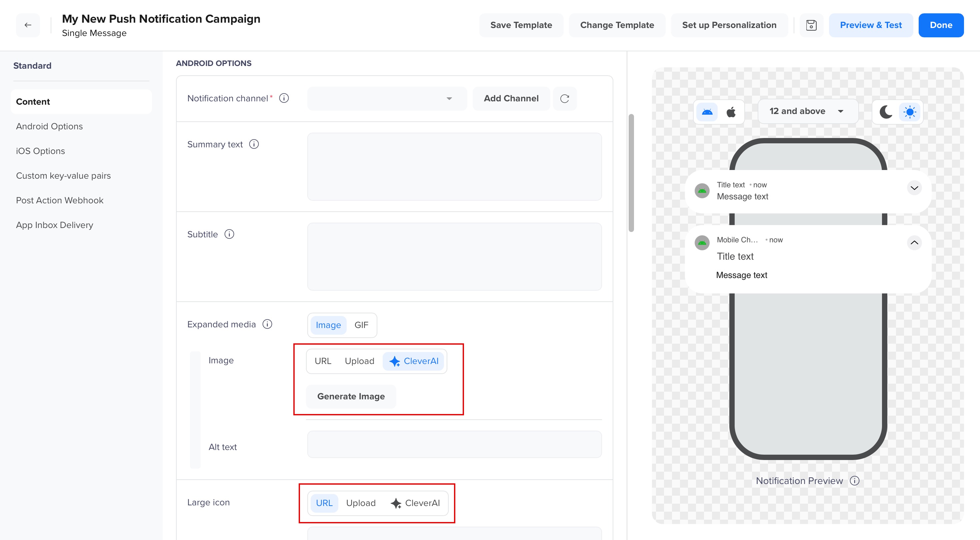Refresh the notification channel list
980x540 pixels.
(x=565, y=99)
